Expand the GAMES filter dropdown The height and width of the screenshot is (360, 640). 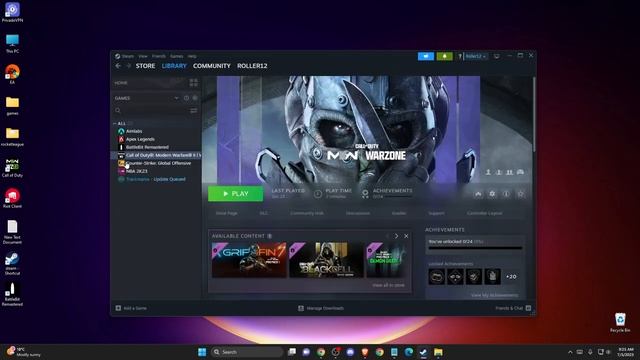click(176, 98)
